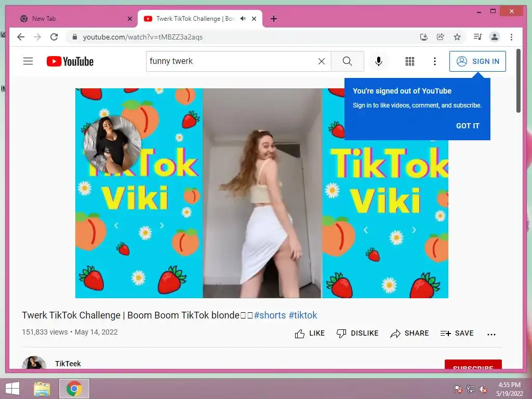Click the video player to pause
532x399 pixels.
coord(262,193)
